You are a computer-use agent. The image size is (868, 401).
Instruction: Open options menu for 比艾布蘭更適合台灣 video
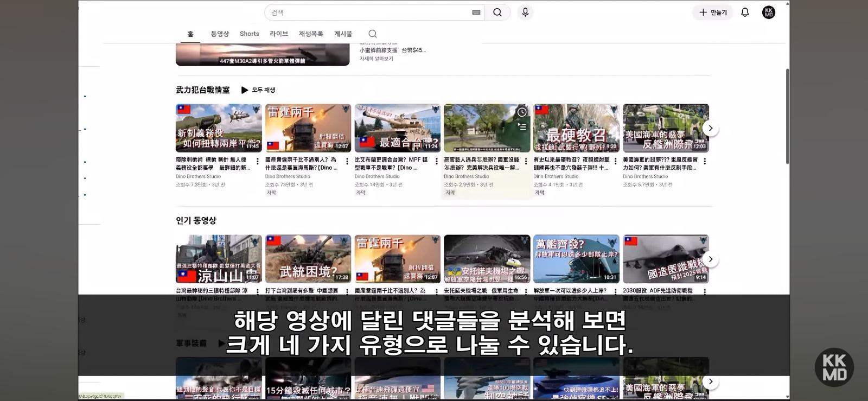pyautogui.click(x=437, y=161)
